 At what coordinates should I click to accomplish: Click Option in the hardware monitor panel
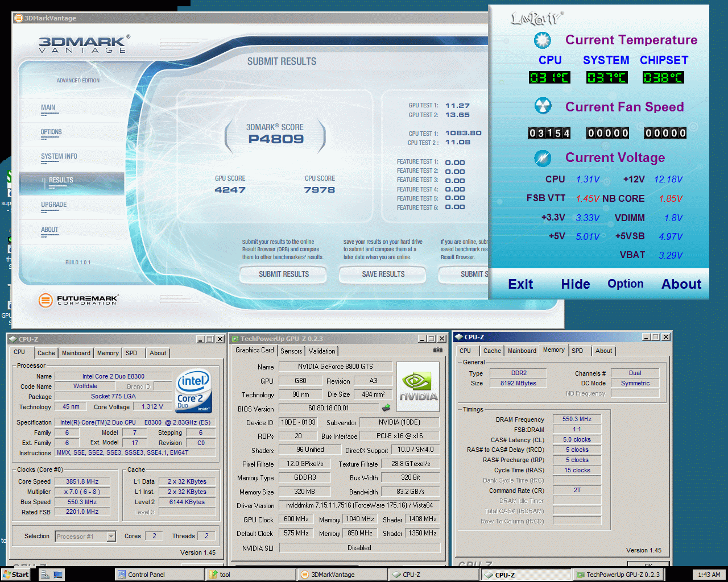click(626, 284)
